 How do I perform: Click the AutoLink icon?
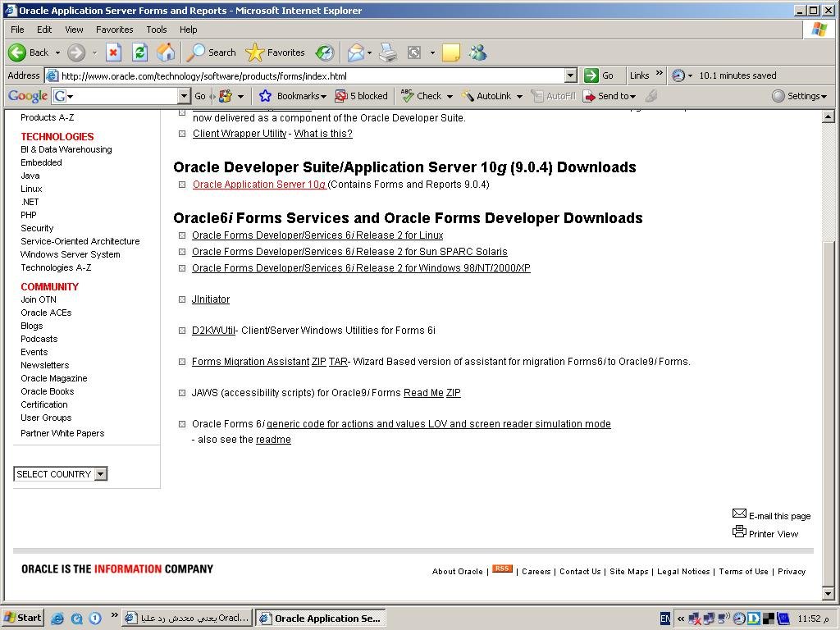point(467,96)
